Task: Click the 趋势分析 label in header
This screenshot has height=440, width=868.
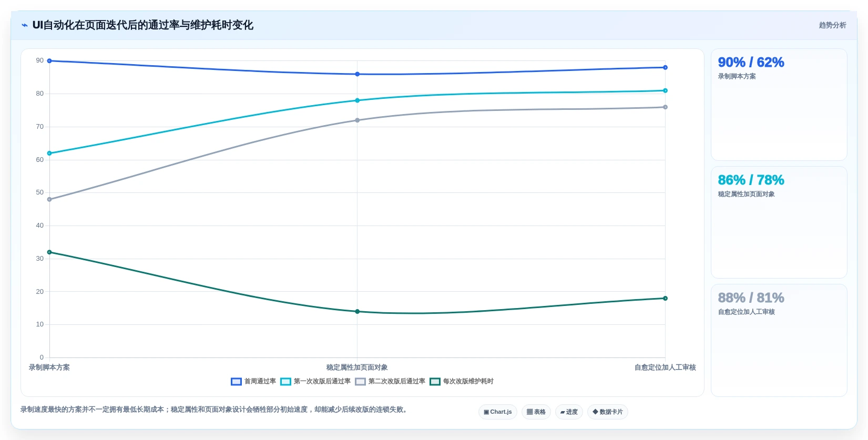Action: point(832,25)
